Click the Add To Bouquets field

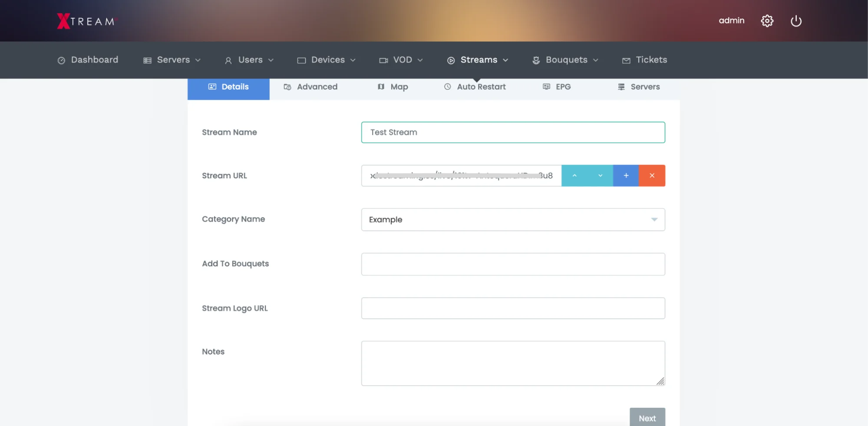[513, 264]
